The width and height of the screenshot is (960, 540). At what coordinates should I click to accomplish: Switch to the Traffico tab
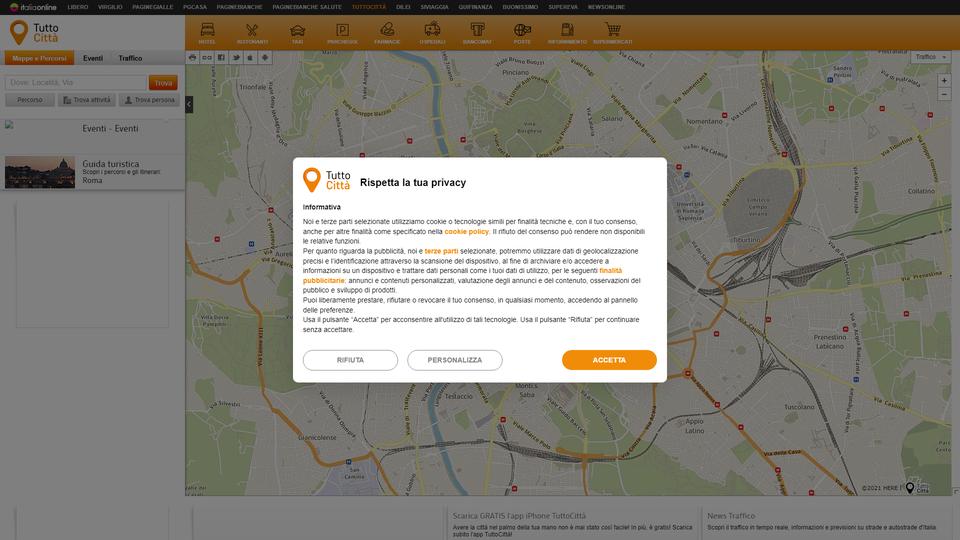click(x=130, y=58)
